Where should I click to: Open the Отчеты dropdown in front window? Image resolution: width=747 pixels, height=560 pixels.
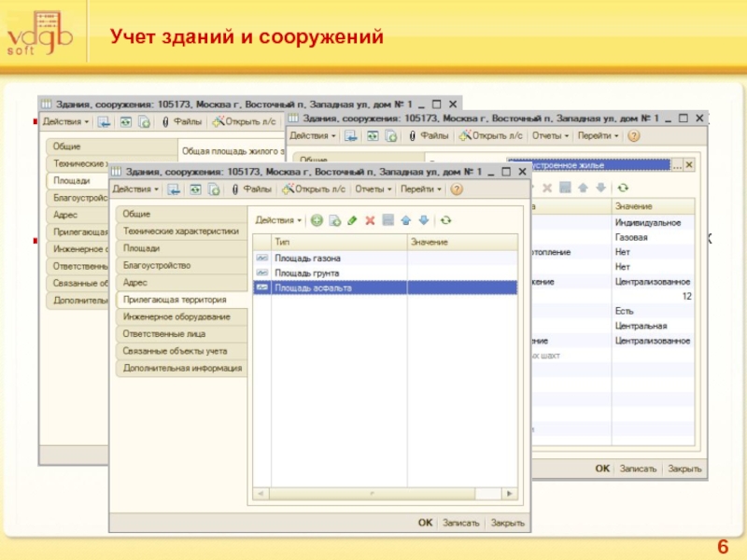point(373,189)
